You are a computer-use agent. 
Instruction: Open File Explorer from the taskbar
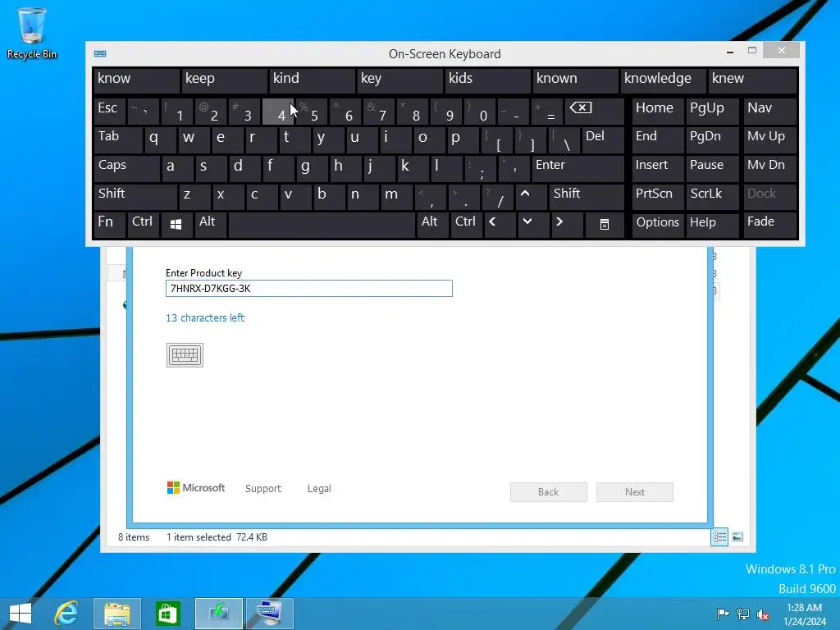(x=117, y=614)
